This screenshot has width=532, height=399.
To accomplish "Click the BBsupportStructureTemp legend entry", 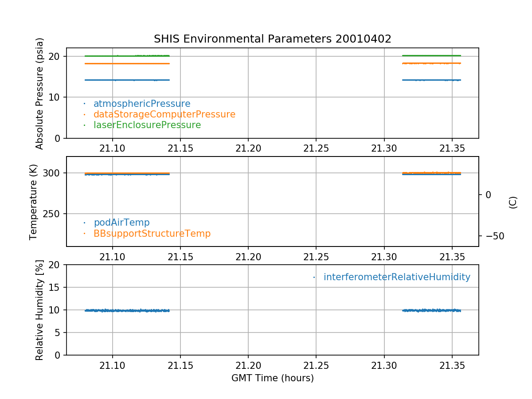I will [x=152, y=233].
